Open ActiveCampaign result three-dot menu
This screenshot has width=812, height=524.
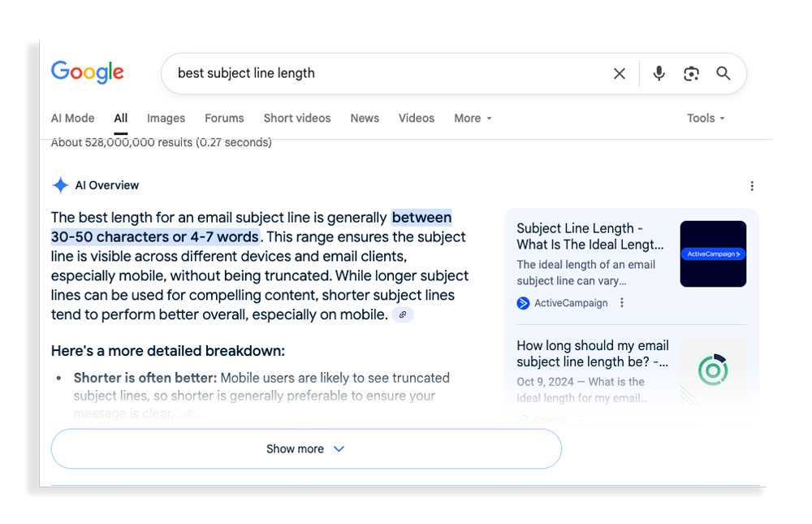pos(622,303)
